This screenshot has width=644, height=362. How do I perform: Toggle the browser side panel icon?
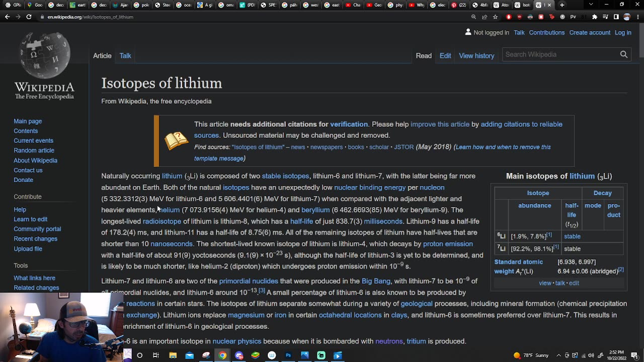point(616,17)
